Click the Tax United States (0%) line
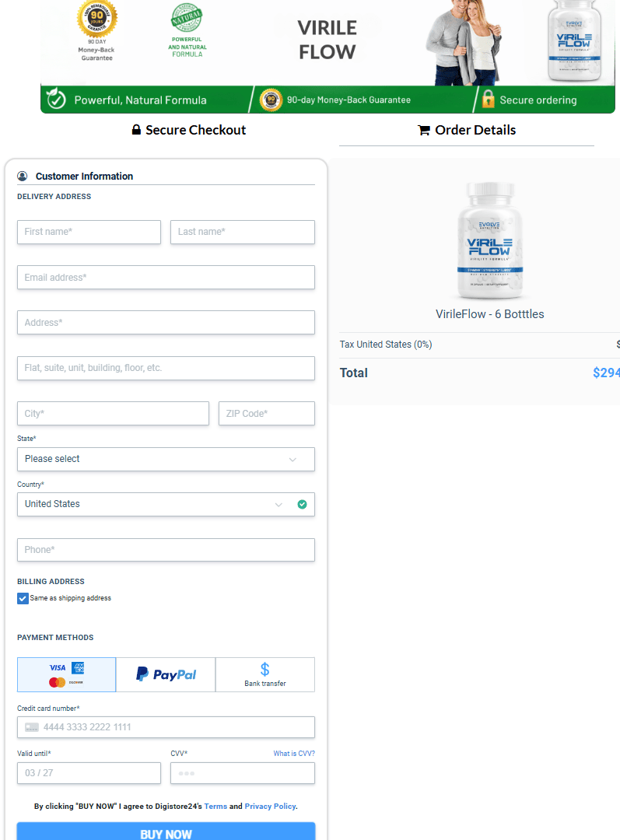This screenshot has height=840, width=620. [386, 345]
